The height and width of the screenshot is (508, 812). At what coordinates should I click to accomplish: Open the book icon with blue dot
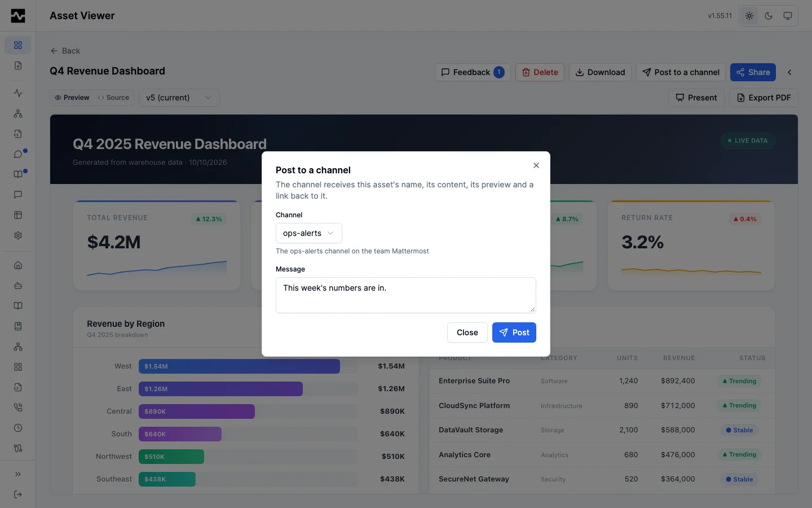18,174
